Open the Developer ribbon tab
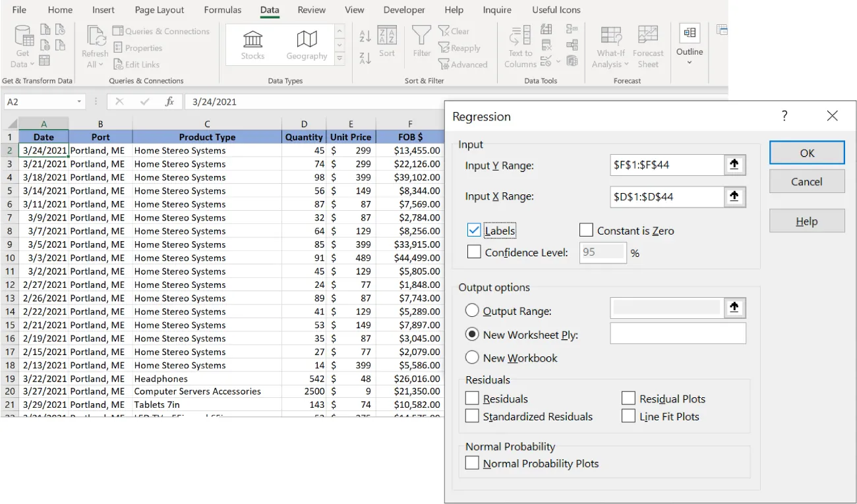The width and height of the screenshot is (857, 504). [403, 10]
